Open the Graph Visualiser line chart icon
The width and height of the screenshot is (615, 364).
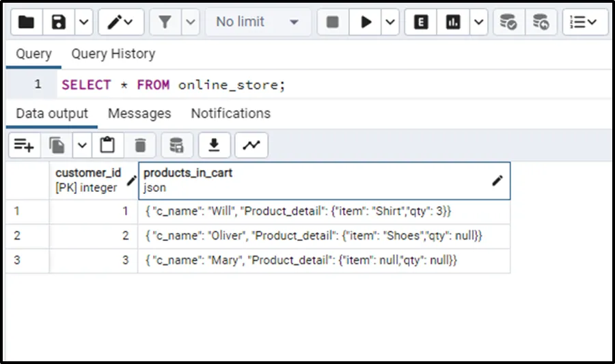click(251, 145)
